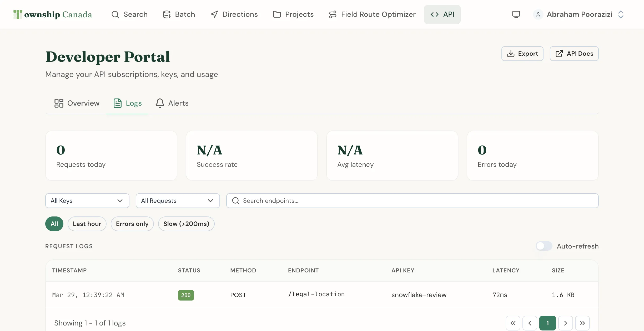The image size is (644, 331).
Task: Click the Avg latency card
Action: pos(392,156)
